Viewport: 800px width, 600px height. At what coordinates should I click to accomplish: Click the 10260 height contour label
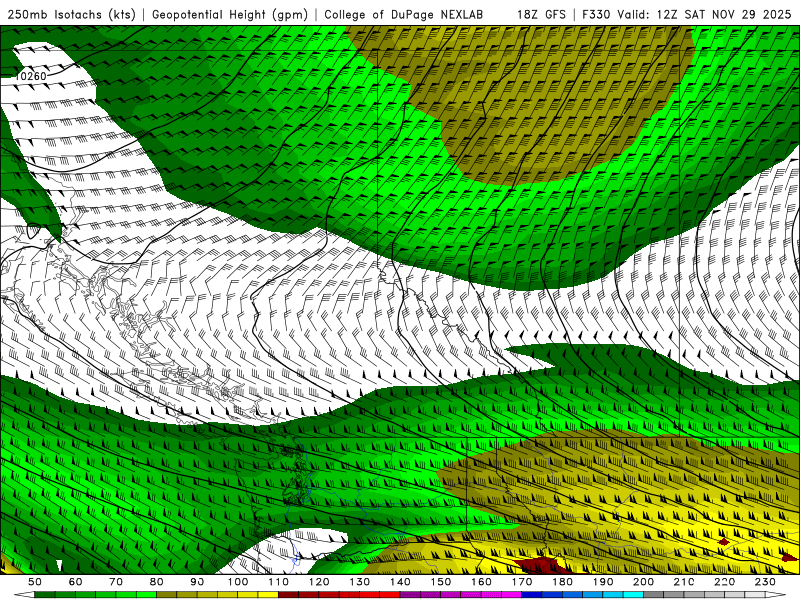[31, 77]
